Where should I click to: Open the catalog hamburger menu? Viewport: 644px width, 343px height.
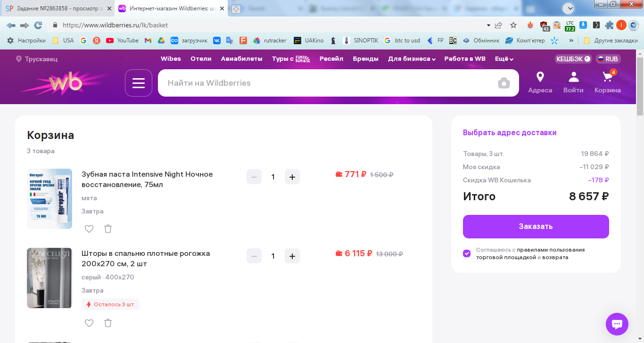point(139,83)
